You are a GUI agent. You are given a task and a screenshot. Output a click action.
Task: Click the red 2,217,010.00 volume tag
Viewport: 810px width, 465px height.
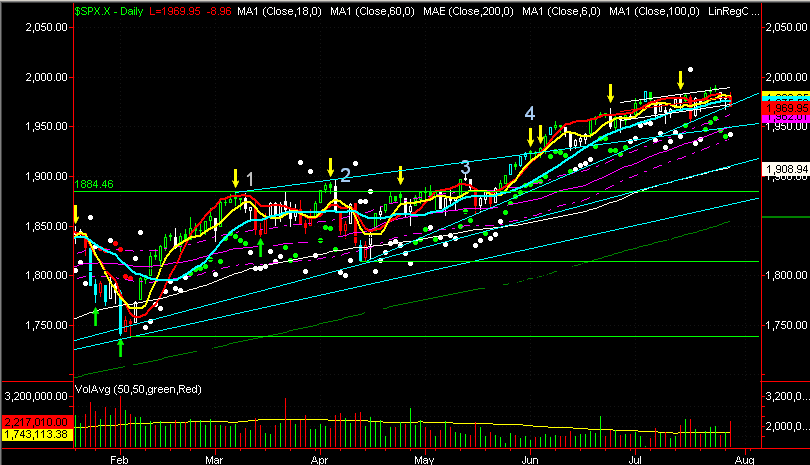tap(37, 422)
